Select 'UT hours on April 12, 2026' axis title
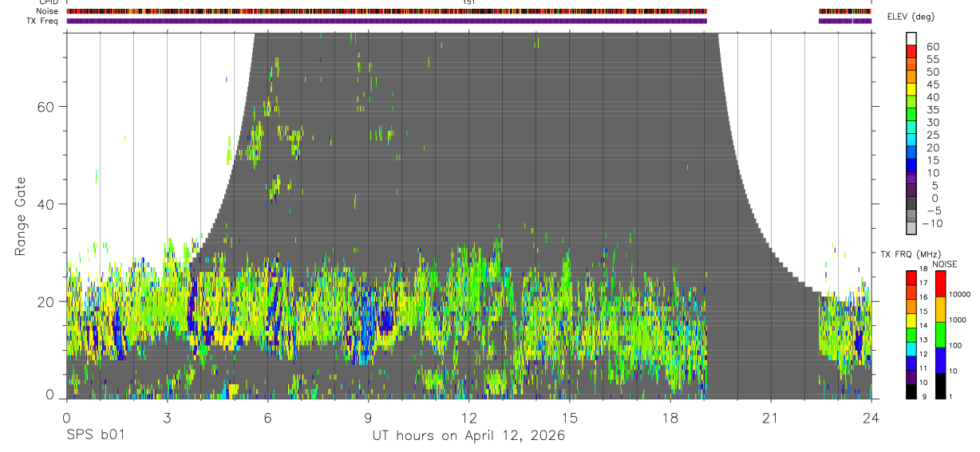 coord(468,436)
